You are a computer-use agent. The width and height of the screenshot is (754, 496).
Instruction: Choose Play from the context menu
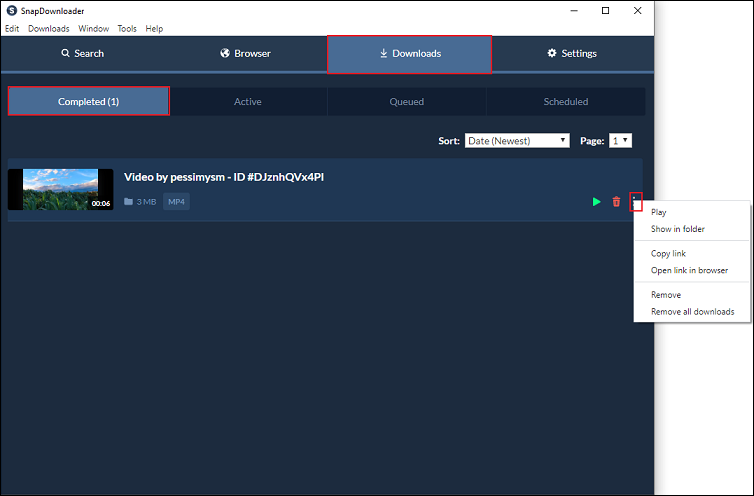(692, 212)
